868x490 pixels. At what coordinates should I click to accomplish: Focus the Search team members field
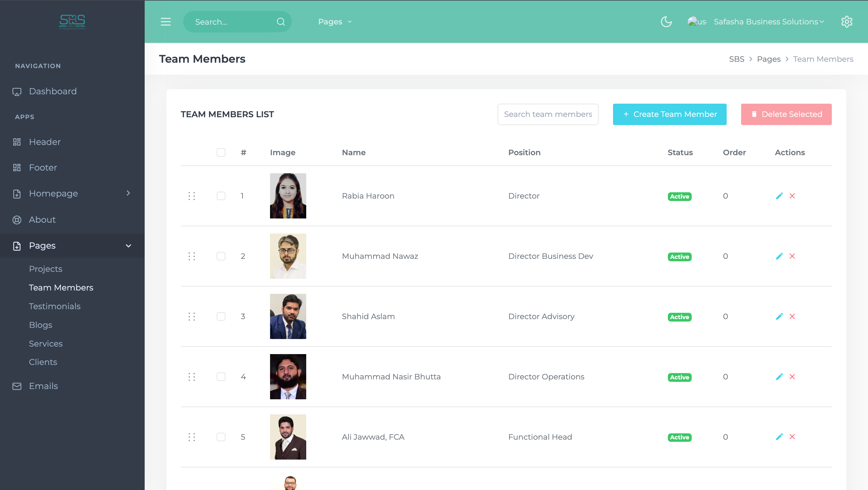pos(548,115)
